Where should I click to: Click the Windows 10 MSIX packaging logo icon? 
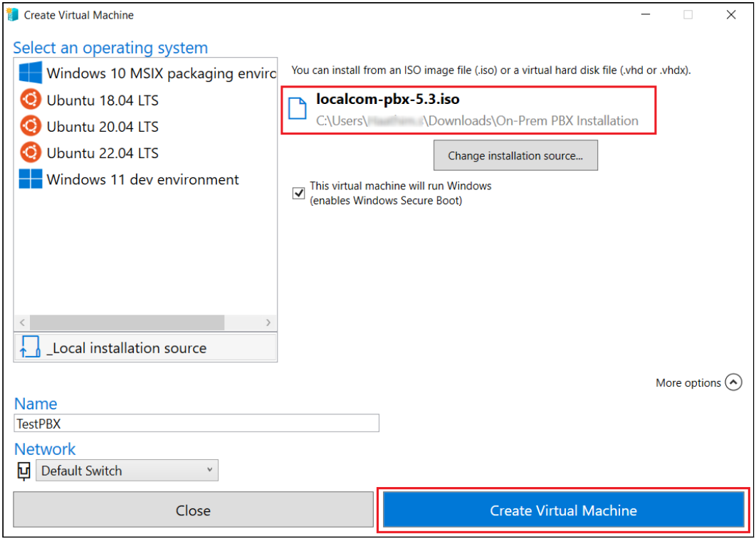point(31,73)
